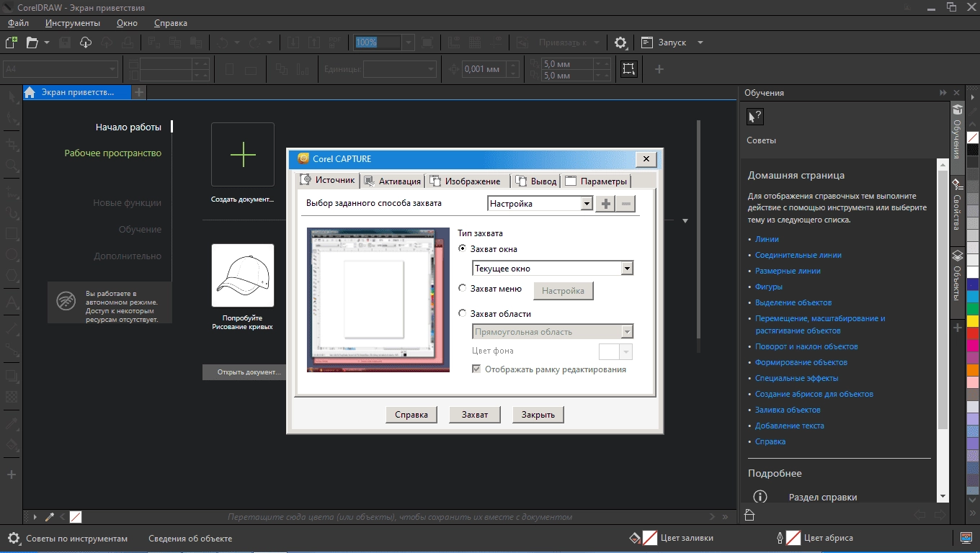This screenshot has height=553, width=980.
Task: Select the Захват меню radio button
Action: [x=463, y=288]
